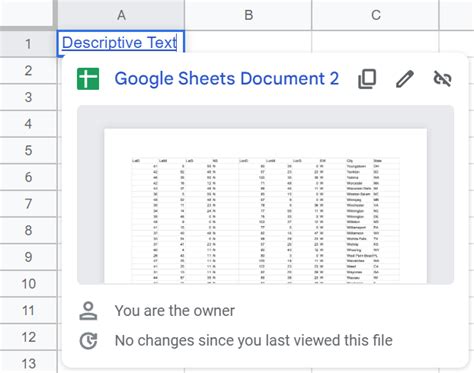474x373 pixels.
Task: Click 'No changes since you last viewed this file'
Action: (x=254, y=341)
